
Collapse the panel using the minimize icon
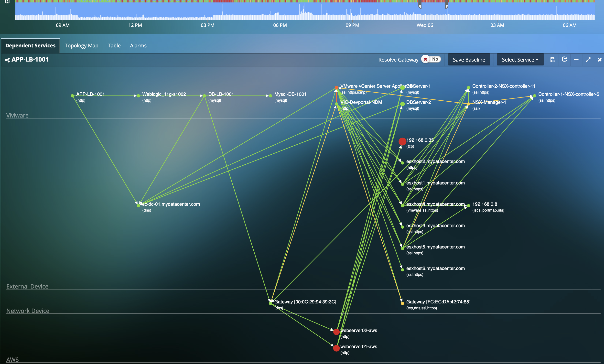pyautogui.click(x=576, y=60)
